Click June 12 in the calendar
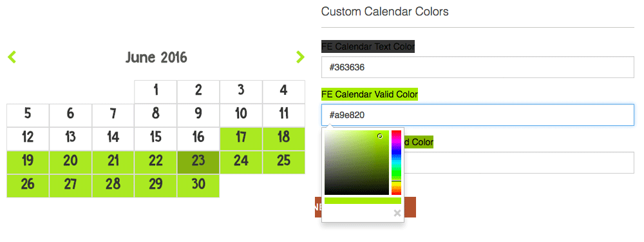The width and height of the screenshot is (644, 242). point(28,139)
